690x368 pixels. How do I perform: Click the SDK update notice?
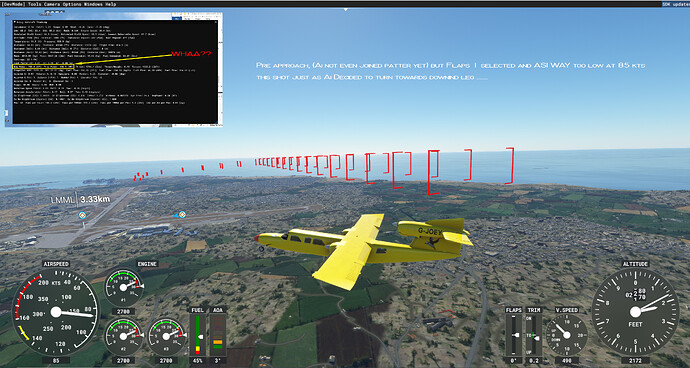[x=675, y=4]
